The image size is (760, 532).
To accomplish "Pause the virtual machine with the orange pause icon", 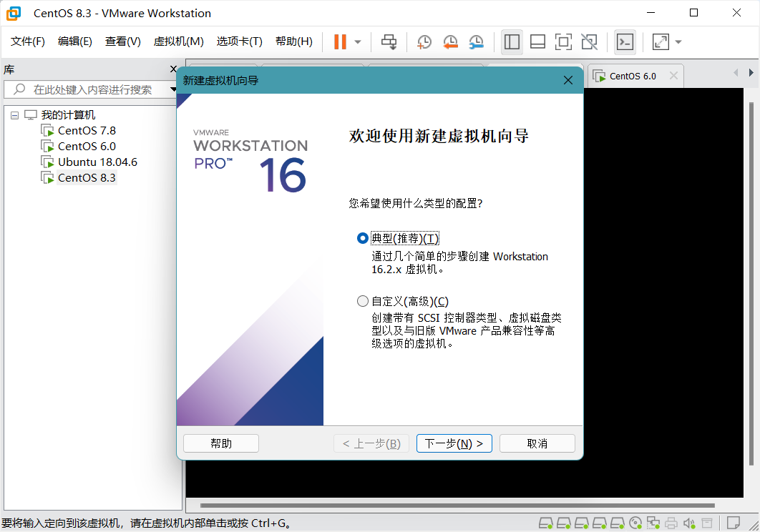I will (340, 41).
